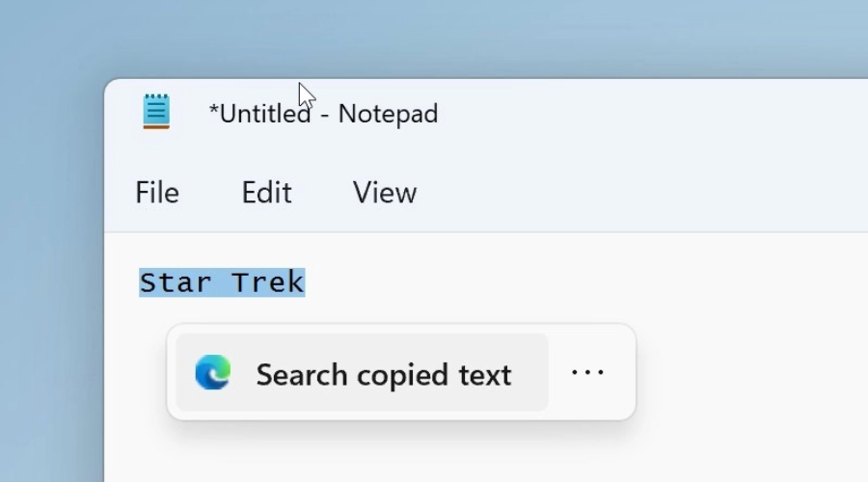Click the Notepad app icon in title bar

coord(156,111)
